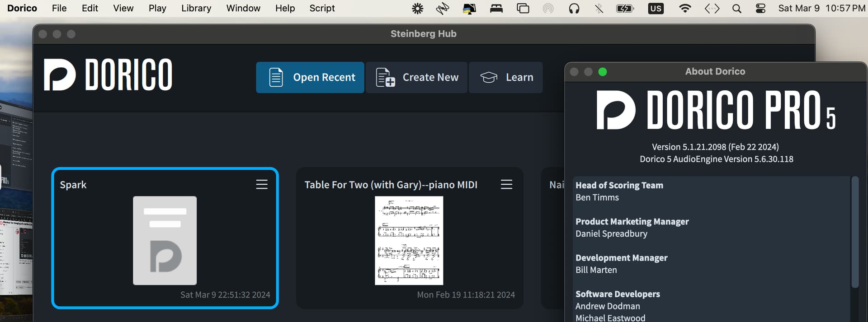The height and width of the screenshot is (322, 868).
Task: Click the overlapping windows menu bar icon
Action: point(523,8)
